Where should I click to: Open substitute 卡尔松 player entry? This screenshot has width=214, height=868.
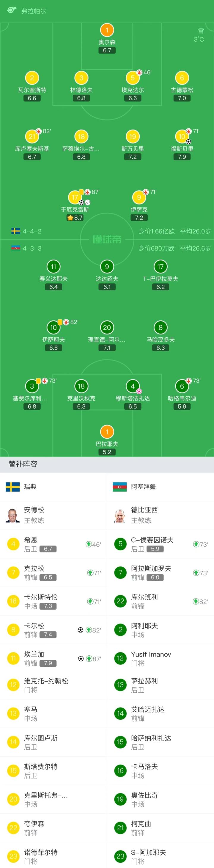coord(53,630)
